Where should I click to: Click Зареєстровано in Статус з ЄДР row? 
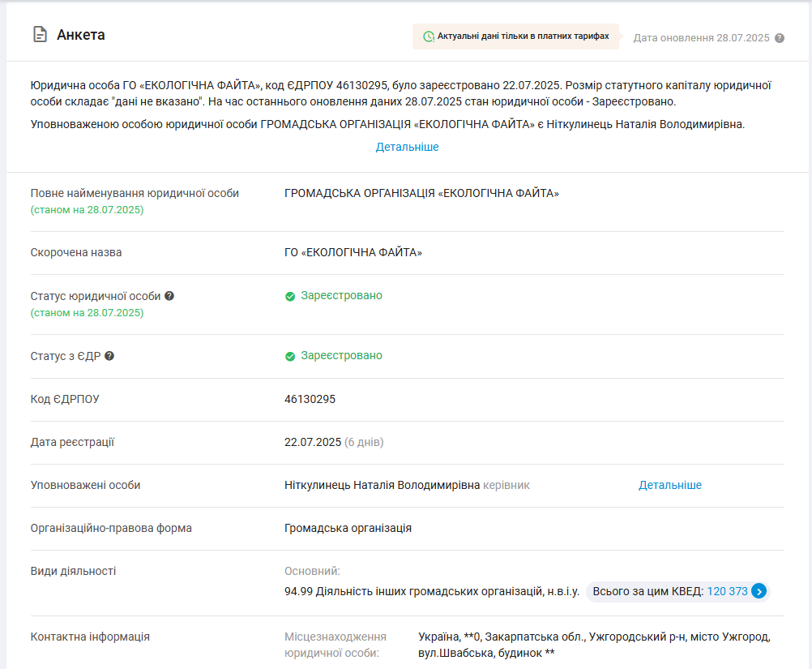[341, 355]
